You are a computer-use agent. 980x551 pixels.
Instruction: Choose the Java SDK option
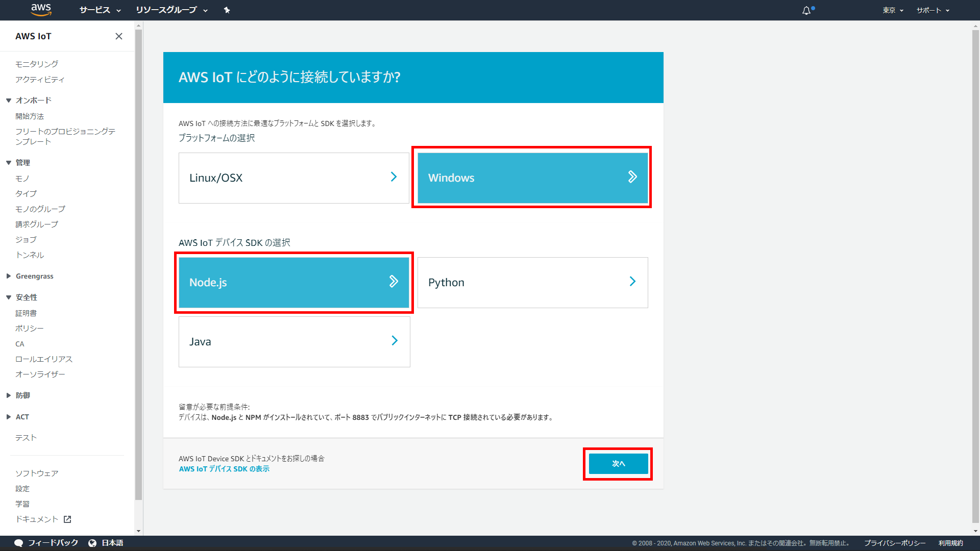tap(294, 342)
